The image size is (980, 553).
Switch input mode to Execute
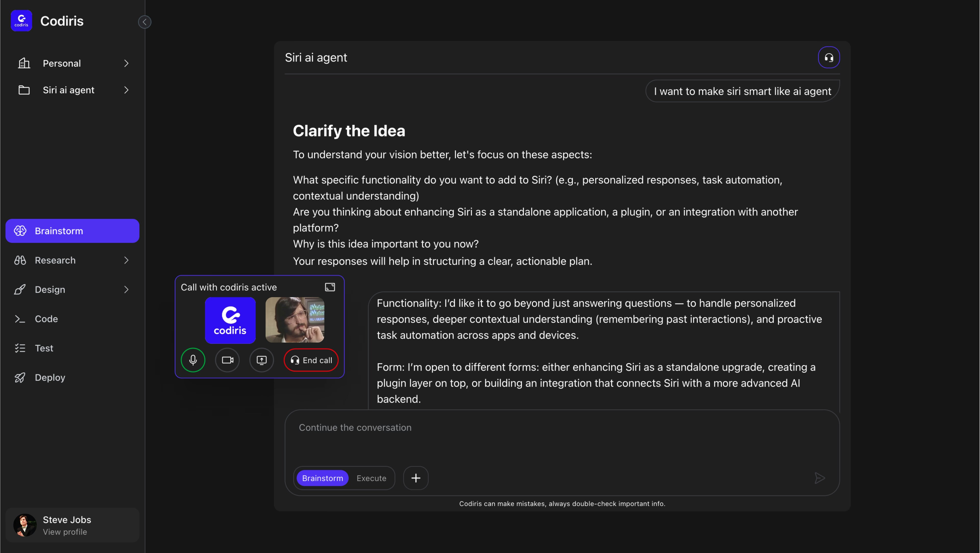371,478
